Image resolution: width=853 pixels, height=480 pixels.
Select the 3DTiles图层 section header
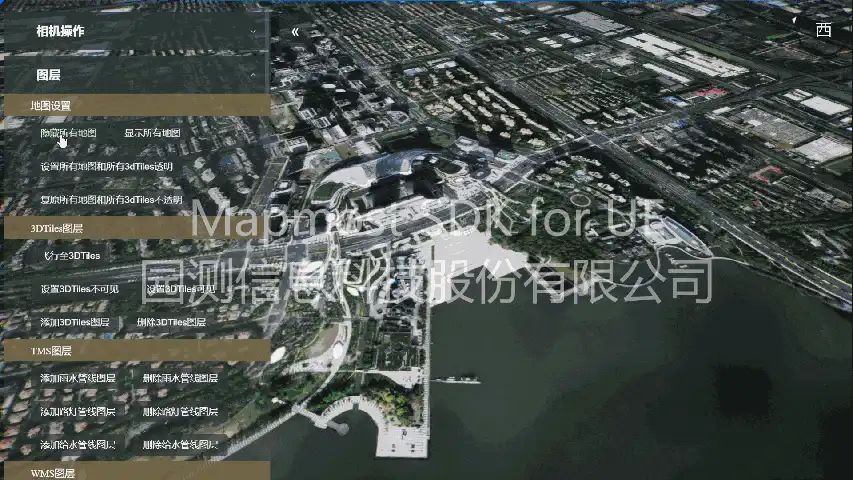click(x=137, y=228)
